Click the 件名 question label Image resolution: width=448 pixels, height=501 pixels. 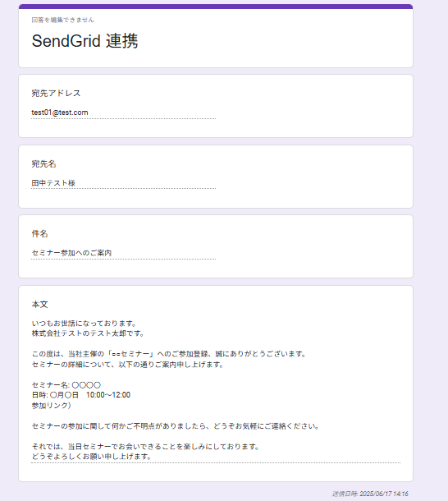click(x=39, y=234)
